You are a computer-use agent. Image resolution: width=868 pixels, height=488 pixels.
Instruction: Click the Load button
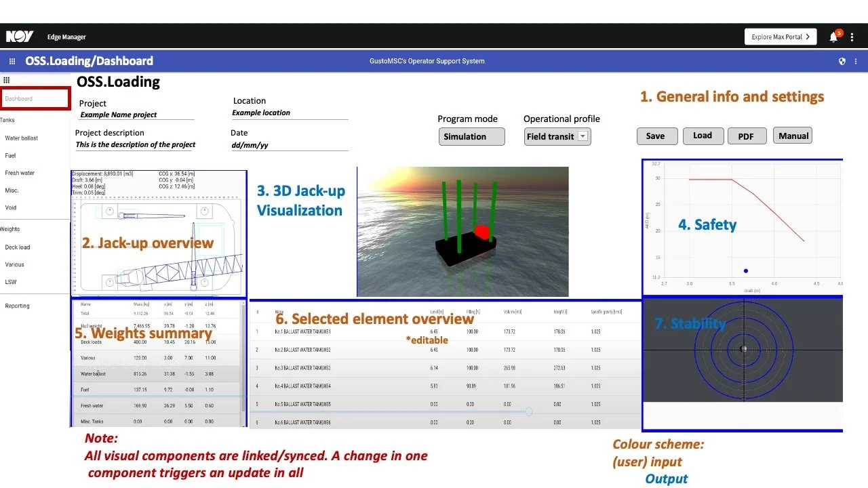click(x=703, y=136)
